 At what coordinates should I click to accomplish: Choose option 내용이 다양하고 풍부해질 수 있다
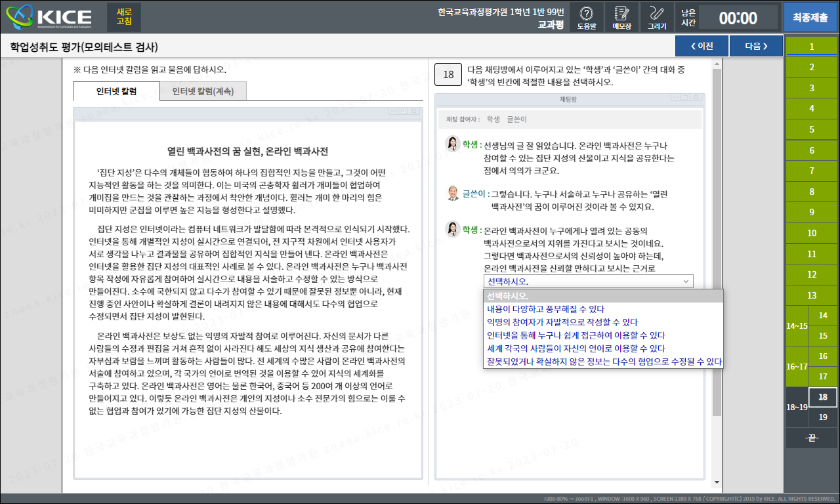(545, 309)
